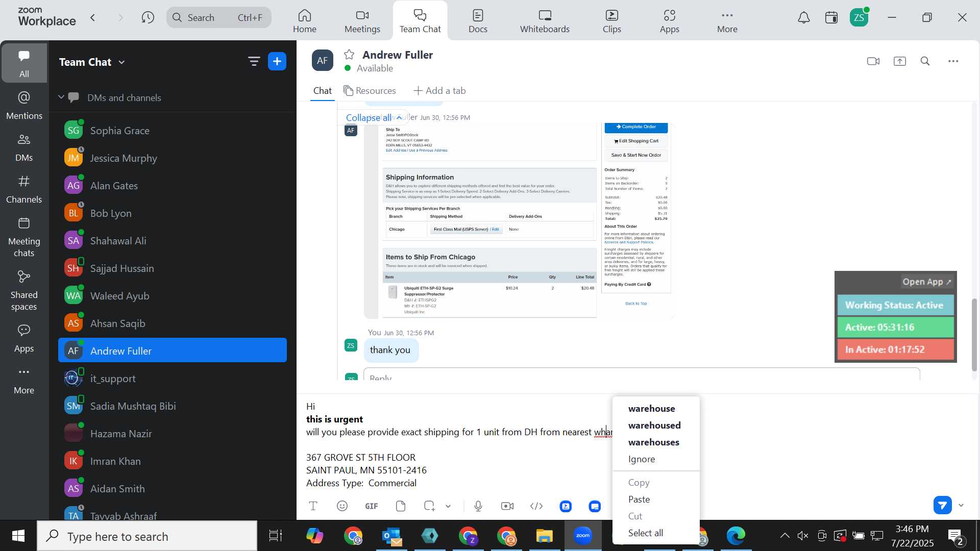The width and height of the screenshot is (980, 551).
Task: Open the emoji picker
Action: 342,506
